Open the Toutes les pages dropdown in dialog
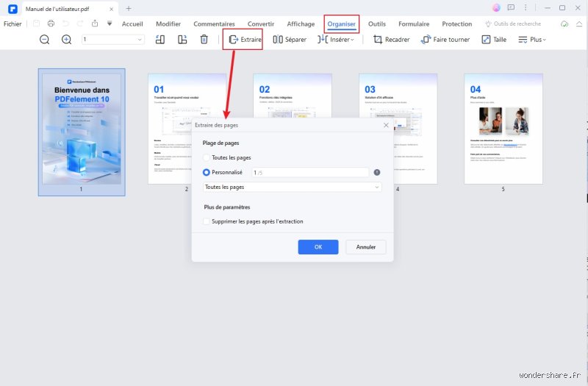The height and width of the screenshot is (386, 588). click(292, 187)
